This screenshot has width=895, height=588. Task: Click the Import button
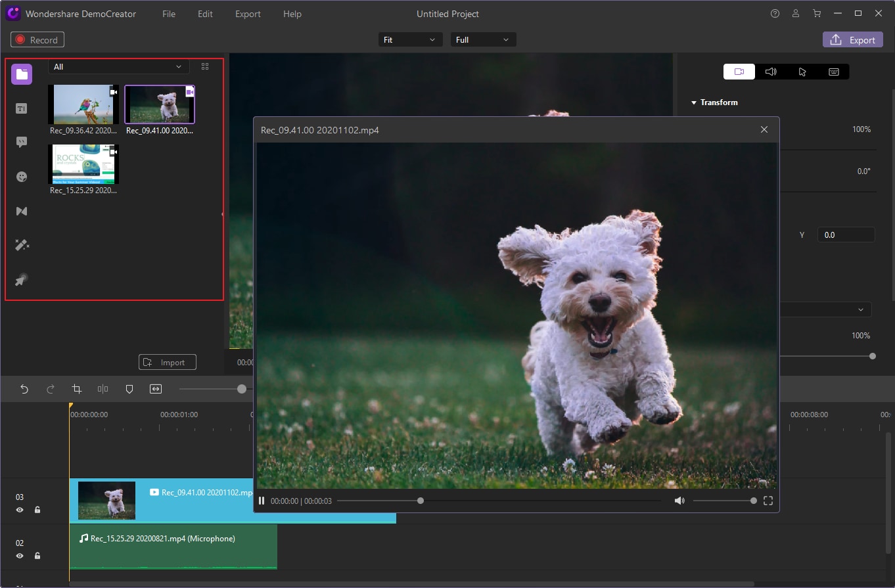tap(168, 363)
